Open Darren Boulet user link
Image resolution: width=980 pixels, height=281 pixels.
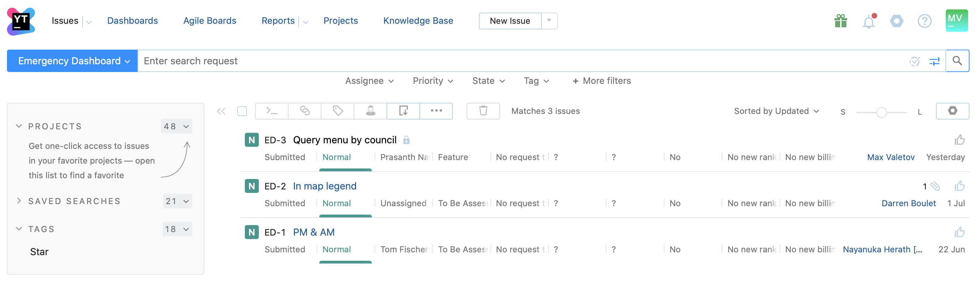[909, 203]
